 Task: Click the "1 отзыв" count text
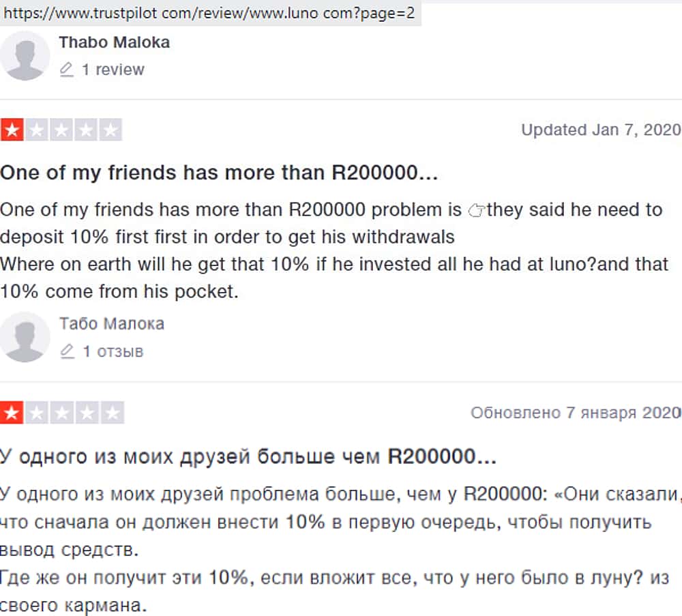click(113, 351)
